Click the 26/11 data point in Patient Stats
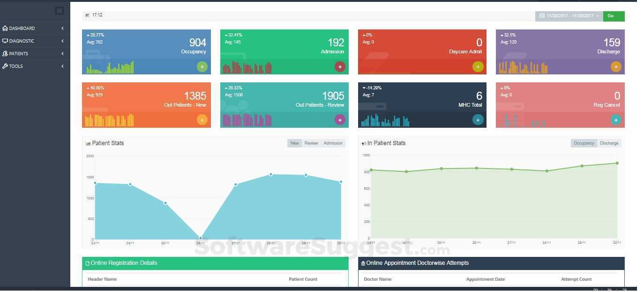644x292 pixels. pos(201,238)
